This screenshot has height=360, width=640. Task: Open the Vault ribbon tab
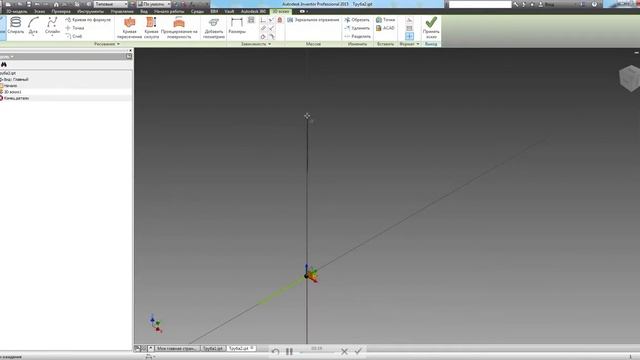[229, 11]
